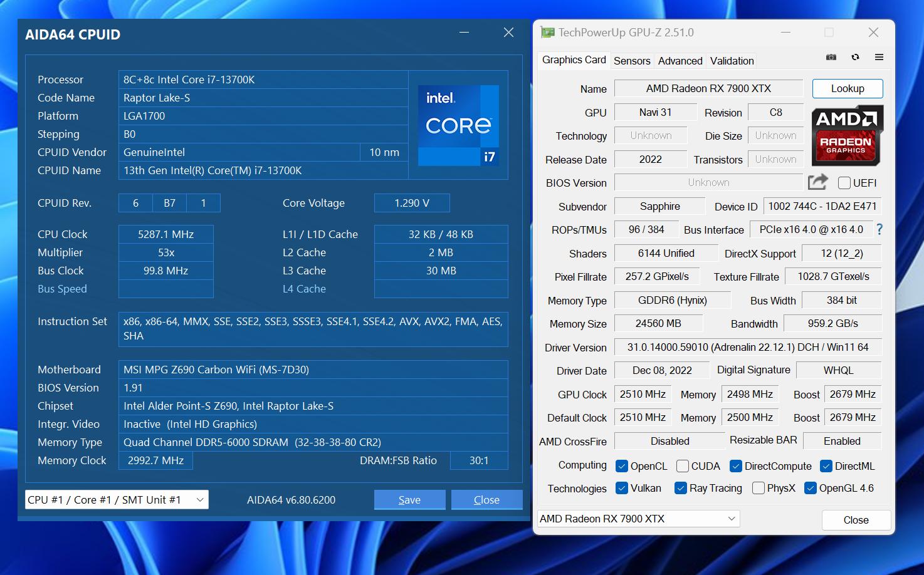Click the Digital Signature value WHQL

click(x=838, y=370)
